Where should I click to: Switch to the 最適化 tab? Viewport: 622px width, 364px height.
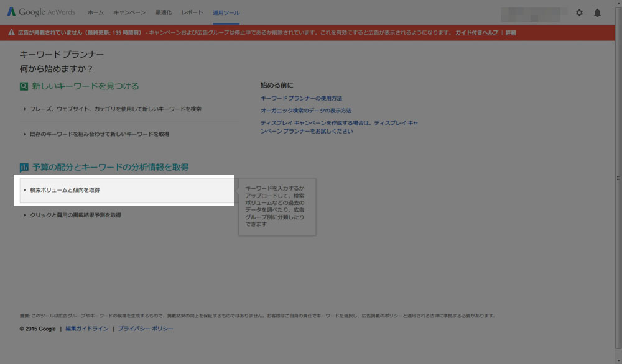[164, 12]
